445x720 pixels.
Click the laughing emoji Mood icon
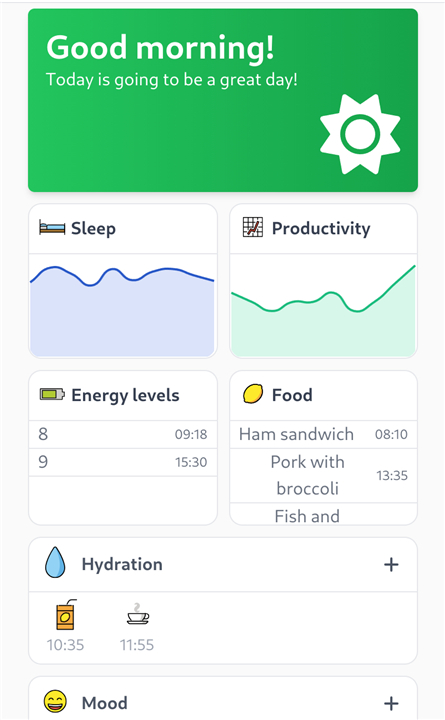click(x=55, y=702)
